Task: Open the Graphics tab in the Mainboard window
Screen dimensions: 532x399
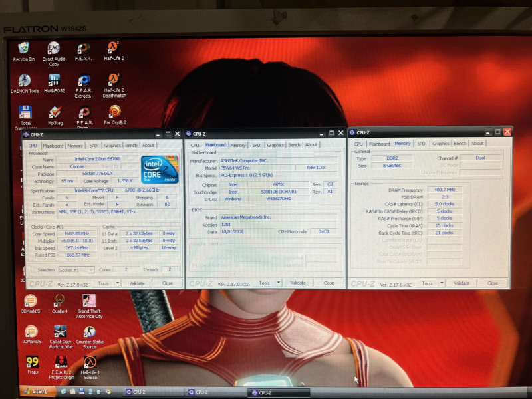Action: 275,145
